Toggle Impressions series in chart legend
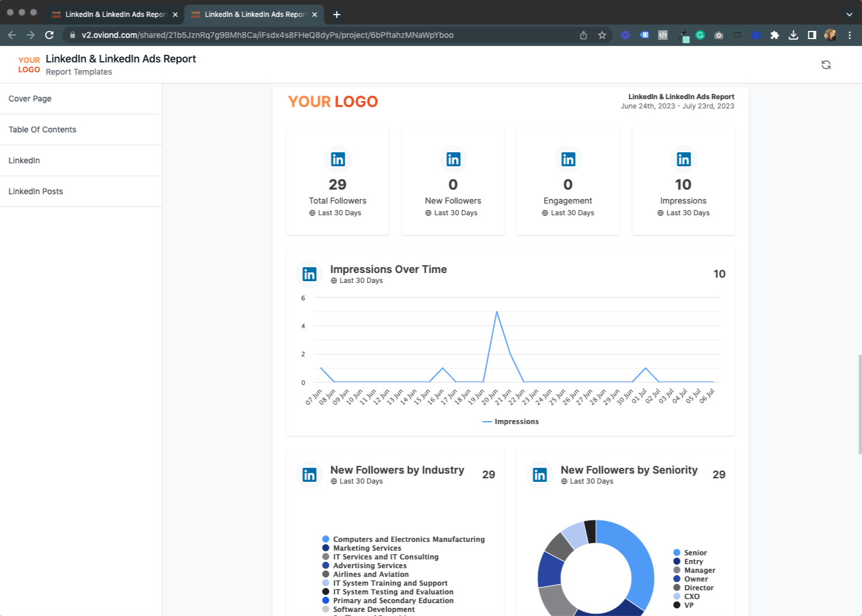The height and width of the screenshot is (616, 862). [x=510, y=421]
